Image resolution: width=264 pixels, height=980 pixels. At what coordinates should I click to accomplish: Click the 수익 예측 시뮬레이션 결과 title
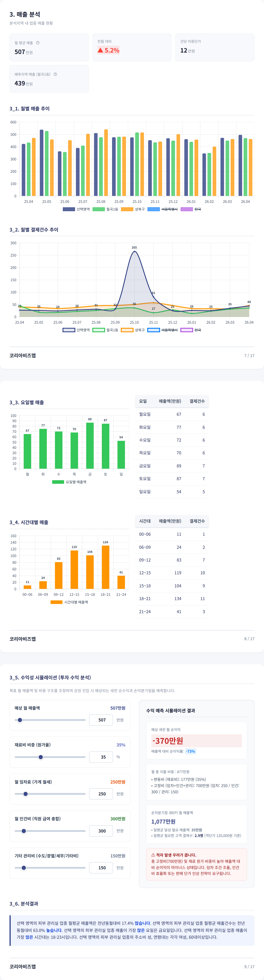point(170,711)
